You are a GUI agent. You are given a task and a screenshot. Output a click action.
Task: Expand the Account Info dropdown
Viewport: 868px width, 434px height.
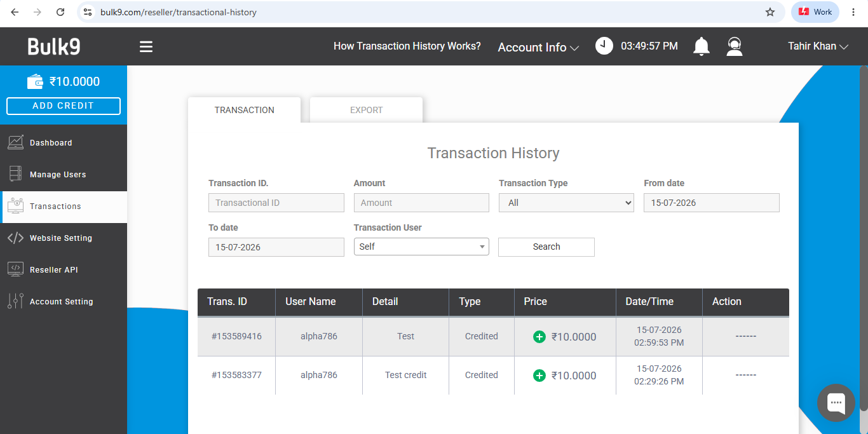click(x=538, y=48)
